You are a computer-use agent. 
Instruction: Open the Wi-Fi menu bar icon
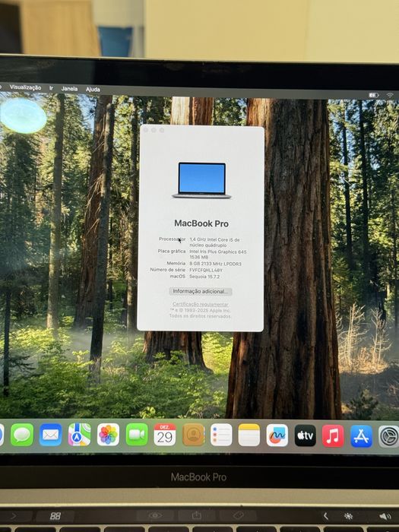coord(389,96)
